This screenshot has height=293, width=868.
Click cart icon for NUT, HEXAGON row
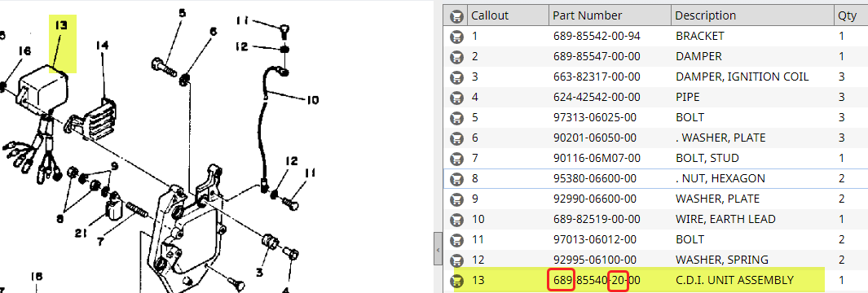(x=456, y=179)
